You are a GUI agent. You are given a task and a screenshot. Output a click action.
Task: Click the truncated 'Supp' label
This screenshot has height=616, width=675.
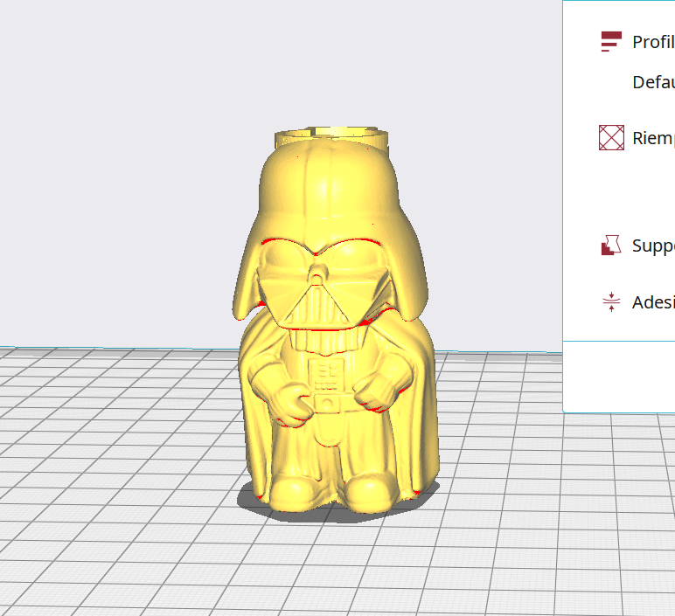[x=653, y=246]
